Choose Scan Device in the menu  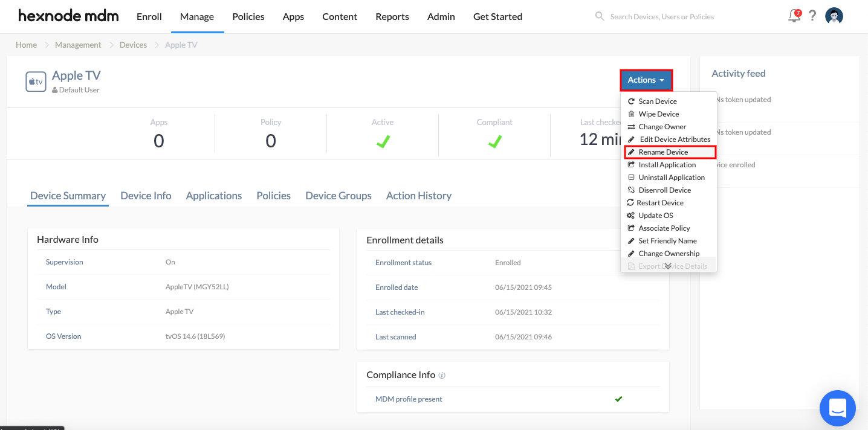pyautogui.click(x=658, y=101)
